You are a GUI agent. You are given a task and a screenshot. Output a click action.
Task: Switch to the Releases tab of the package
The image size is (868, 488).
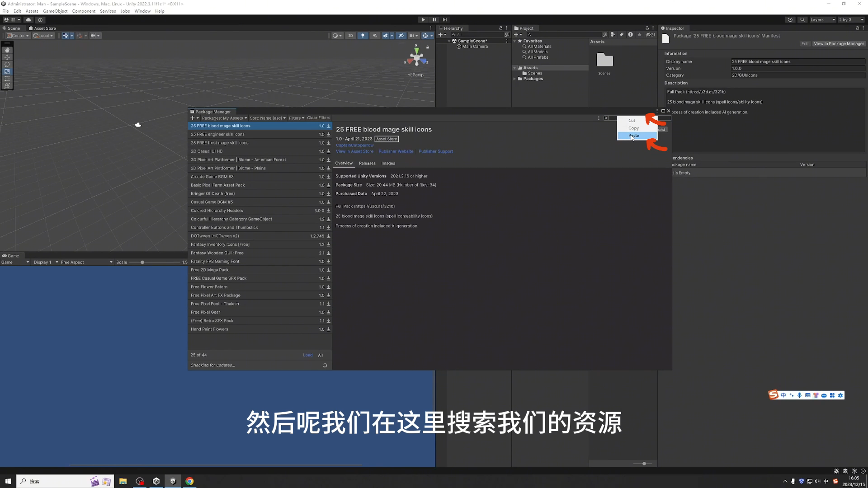[x=367, y=163]
